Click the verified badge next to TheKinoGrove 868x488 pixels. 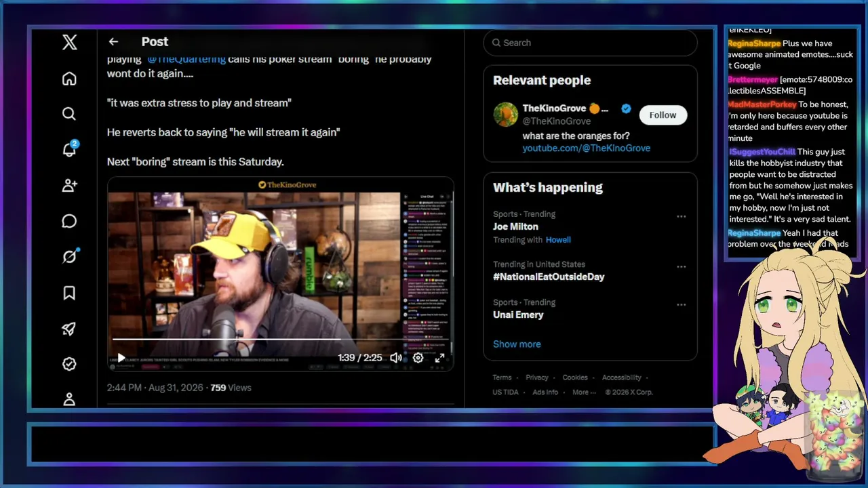pyautogui.click(x=627, y=108)
